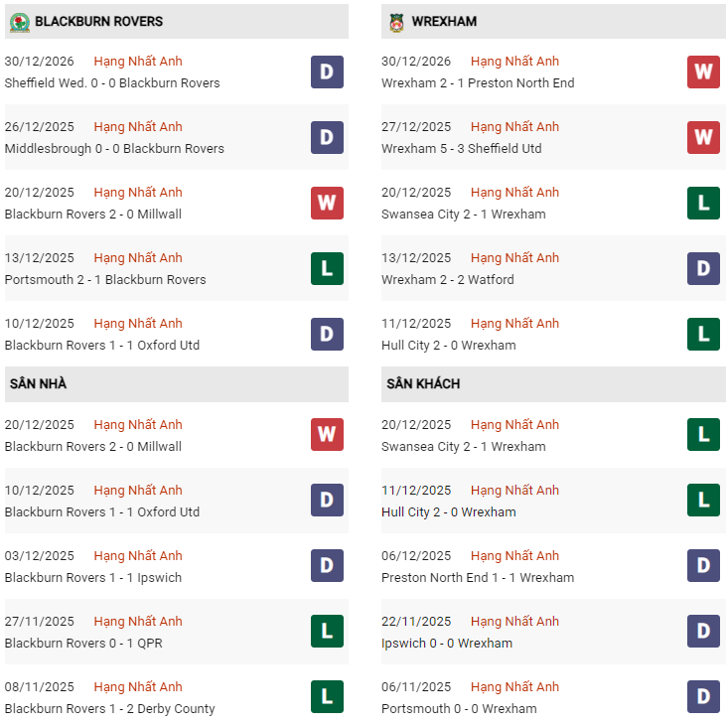Click the BLACKBURN ROVERS header title
The image size is (728, 725).
[98, 21]
